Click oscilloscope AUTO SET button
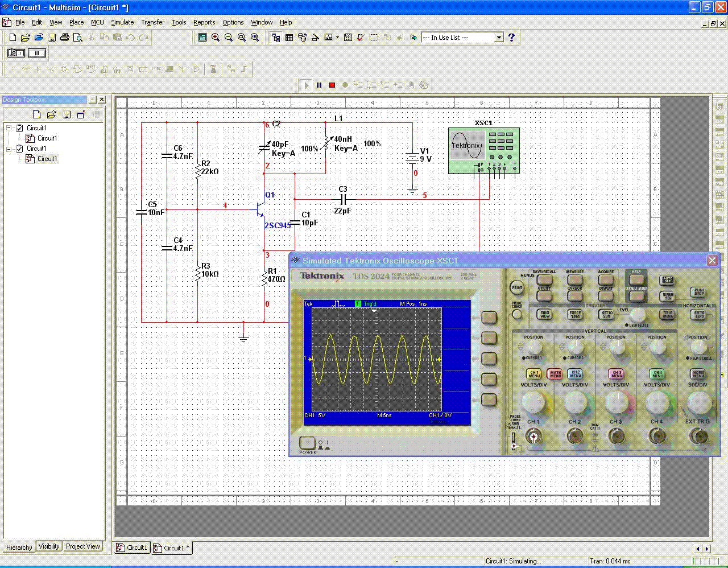 (x=668, y=280)
